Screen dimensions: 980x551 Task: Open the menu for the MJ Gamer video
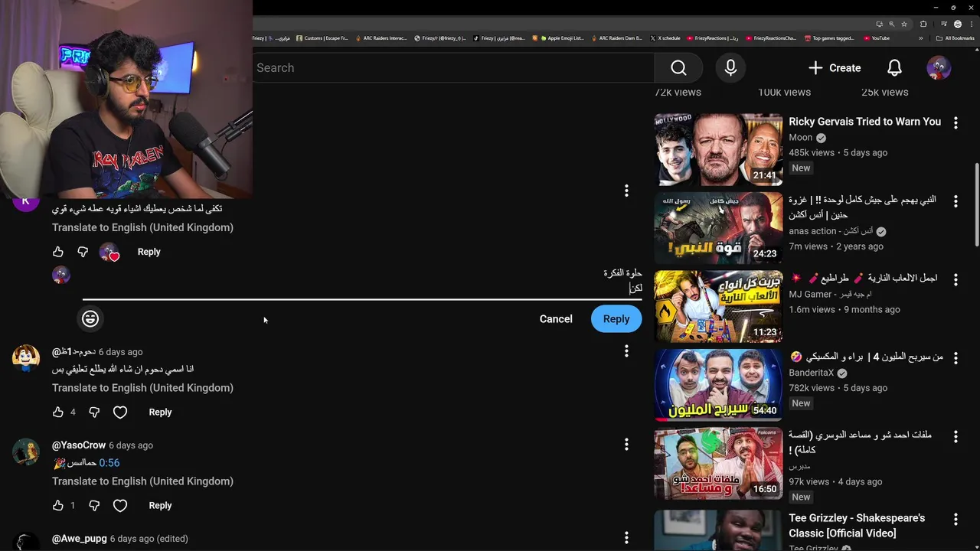click(x=955, y=280)
